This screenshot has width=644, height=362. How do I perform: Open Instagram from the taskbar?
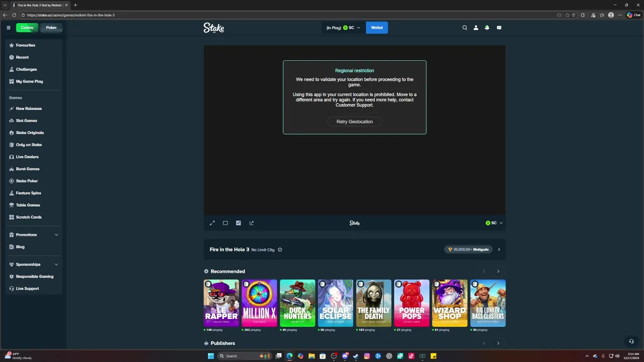coord(367,356)
